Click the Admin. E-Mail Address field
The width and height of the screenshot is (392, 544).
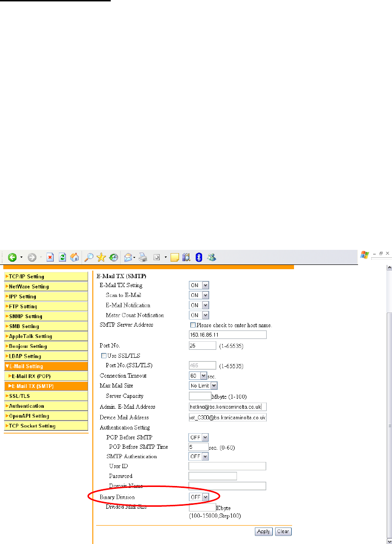(x=228, y=407)
